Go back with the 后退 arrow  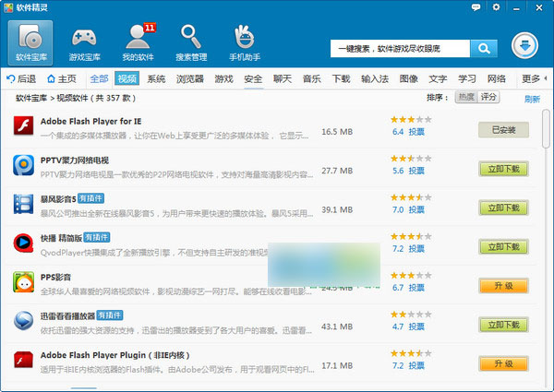pyautogui.click(x=21, y=78)
